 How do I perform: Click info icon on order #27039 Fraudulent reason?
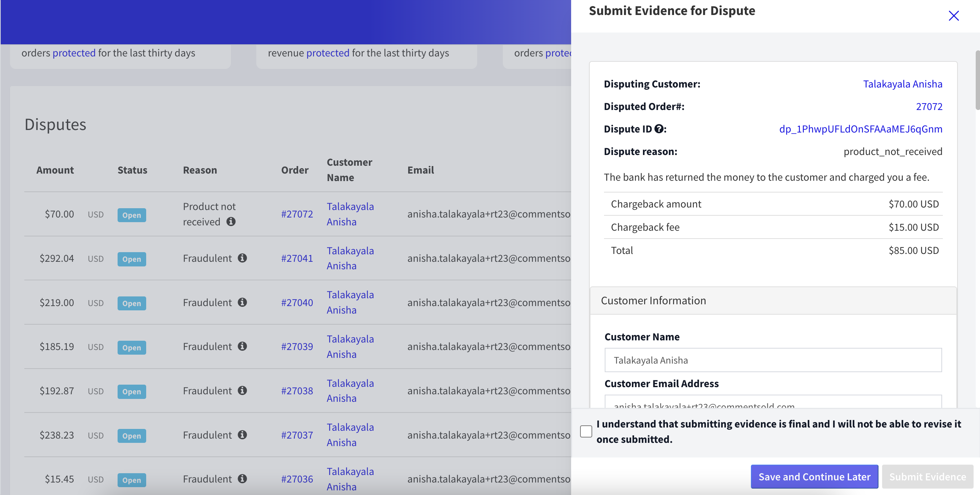click(242, 346)
